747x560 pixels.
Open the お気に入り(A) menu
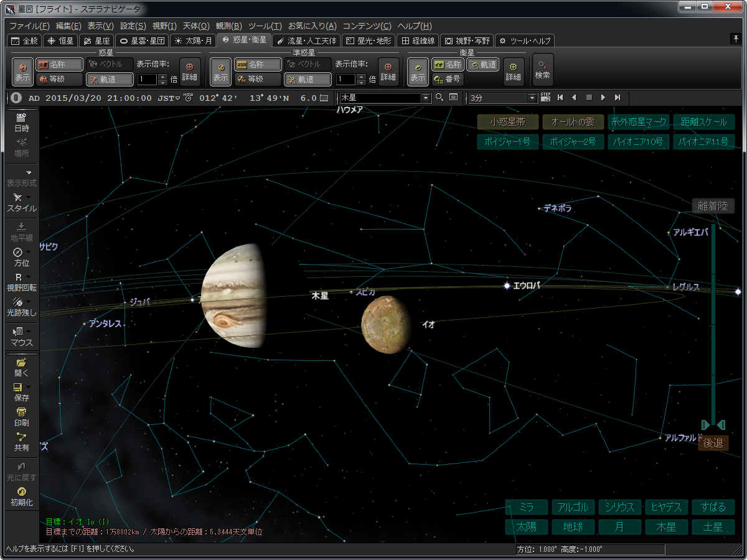[312, 26]
